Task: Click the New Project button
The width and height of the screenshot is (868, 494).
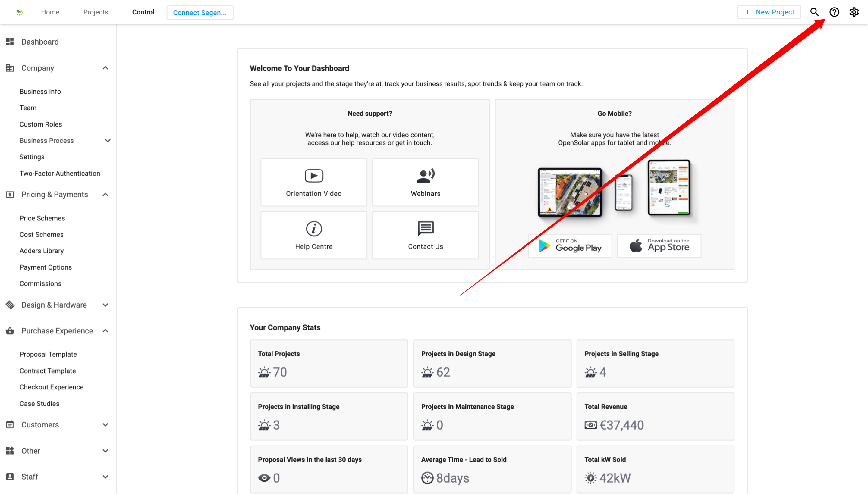Action: [769, 12]
